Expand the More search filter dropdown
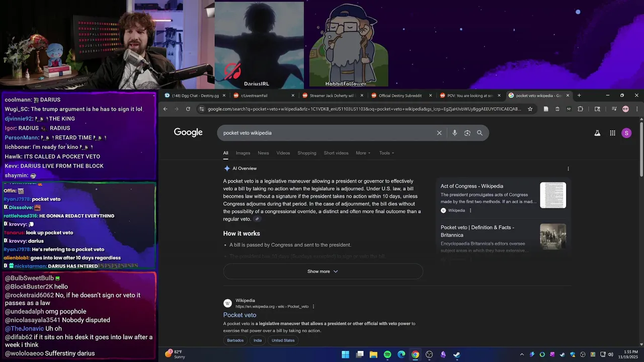The height and width of the screenshot is (362, 644). point(363,153)
